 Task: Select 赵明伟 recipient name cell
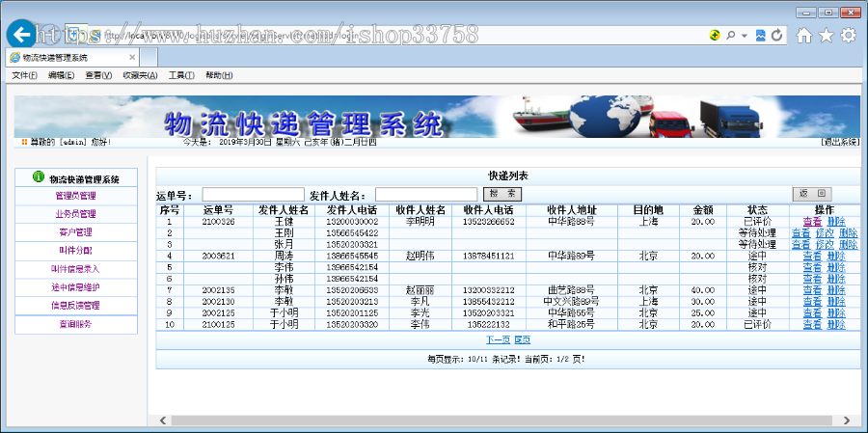[420, 256]
